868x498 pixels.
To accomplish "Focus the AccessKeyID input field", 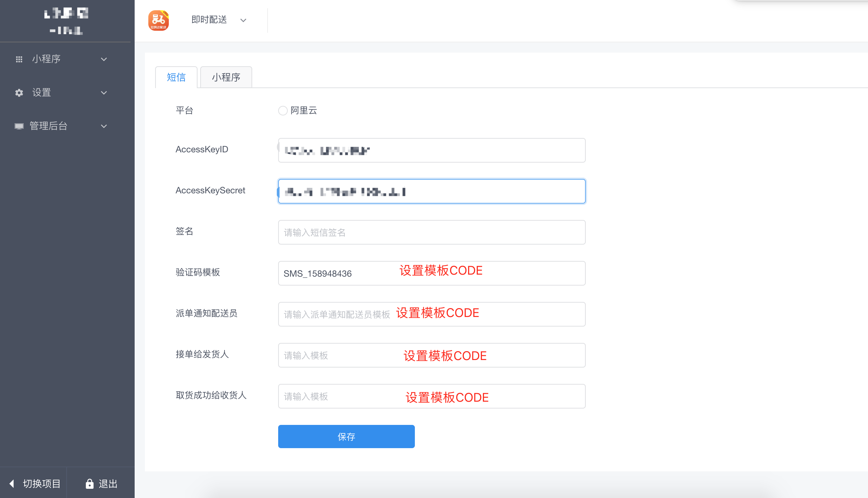I will tap(432, 150).
